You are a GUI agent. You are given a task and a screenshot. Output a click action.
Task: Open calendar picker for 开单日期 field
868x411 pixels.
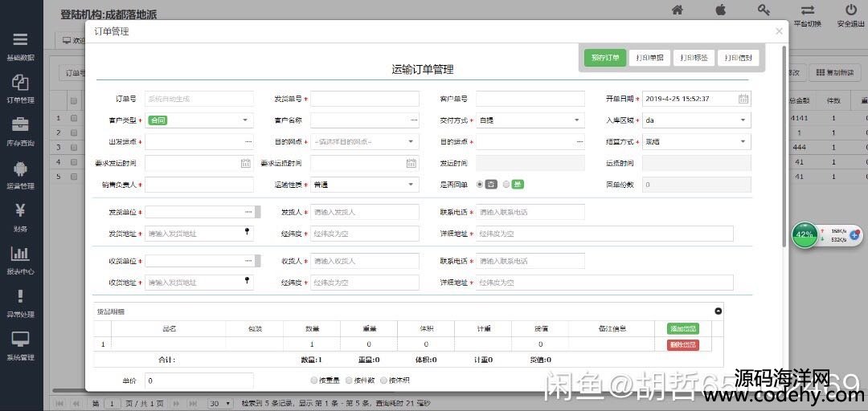(x=743, y=99)
